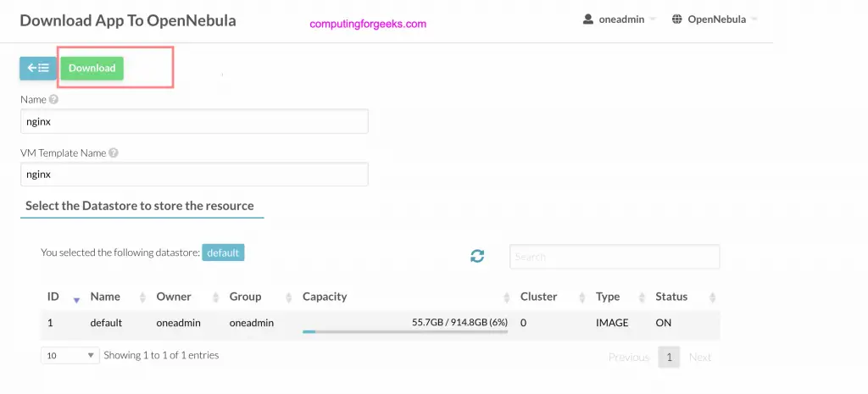Click the capacity usage bar of default datastore
Screen dimensions: 868x394
[x=405, y=331]
